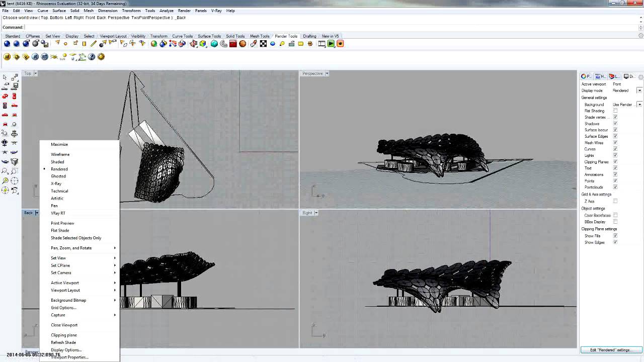Choose Ghosted display mode in context menu
Viewport: 644px width, 362px height.
(x=58, y=176)
